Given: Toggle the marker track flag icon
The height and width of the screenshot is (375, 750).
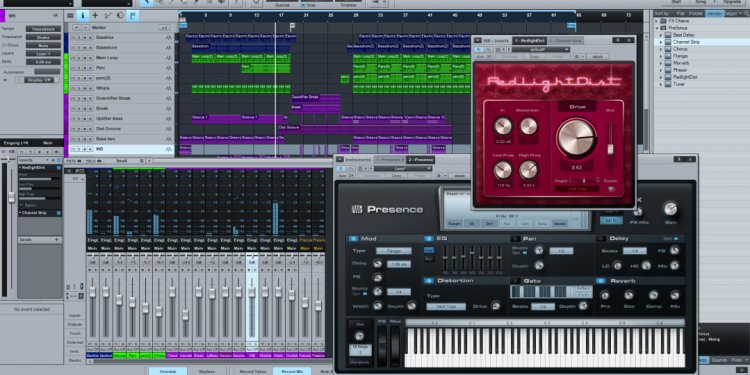Looking at the screenshot, I should (132, 15).
